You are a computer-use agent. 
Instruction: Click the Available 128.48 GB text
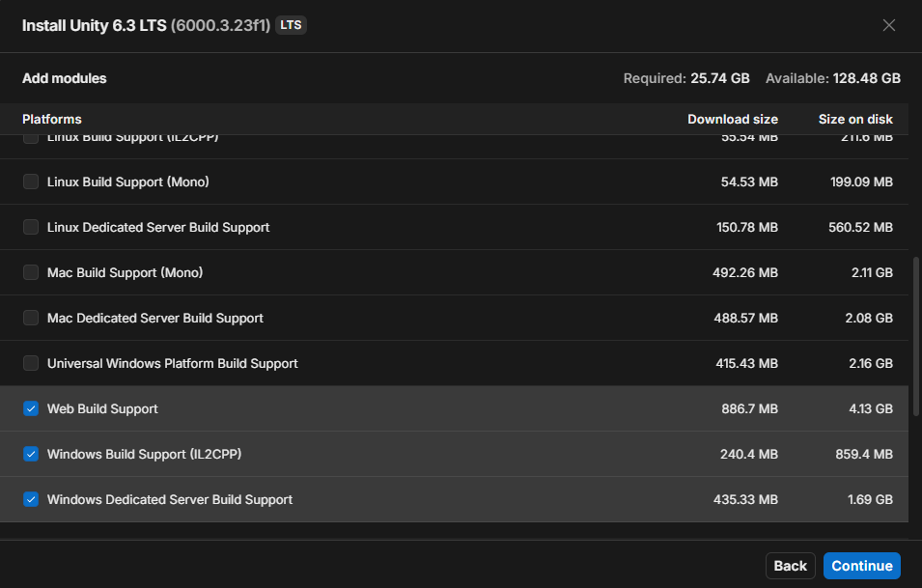coord(832,78)
